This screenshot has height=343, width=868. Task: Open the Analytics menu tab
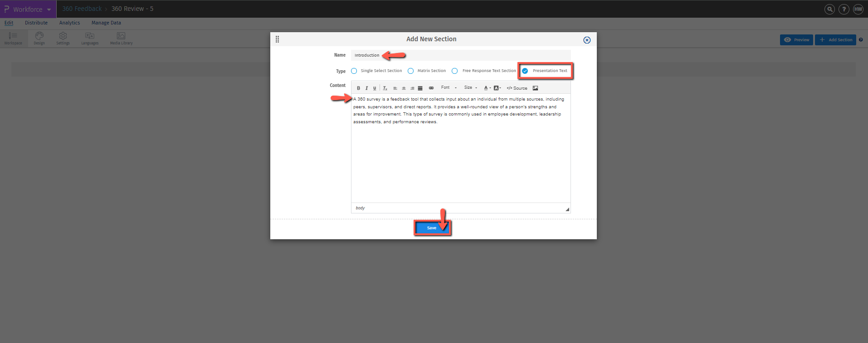click(x=69, y=23)
